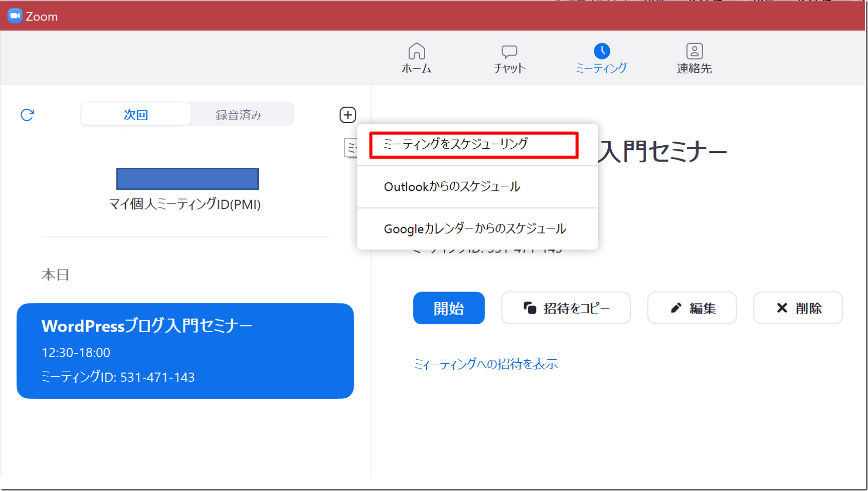Click the plus icon to add meeting
The width and height of the screenshot is (868, 491).
(348, 115)
